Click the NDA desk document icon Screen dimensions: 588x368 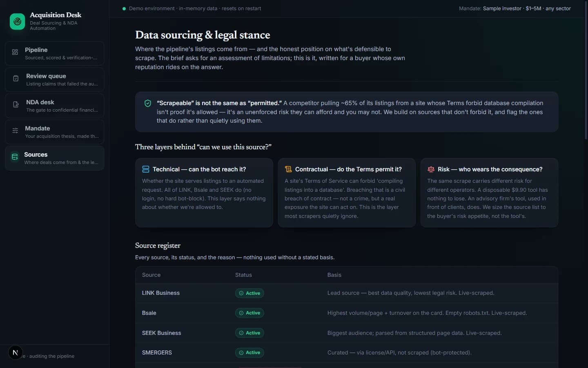point(16,105)
